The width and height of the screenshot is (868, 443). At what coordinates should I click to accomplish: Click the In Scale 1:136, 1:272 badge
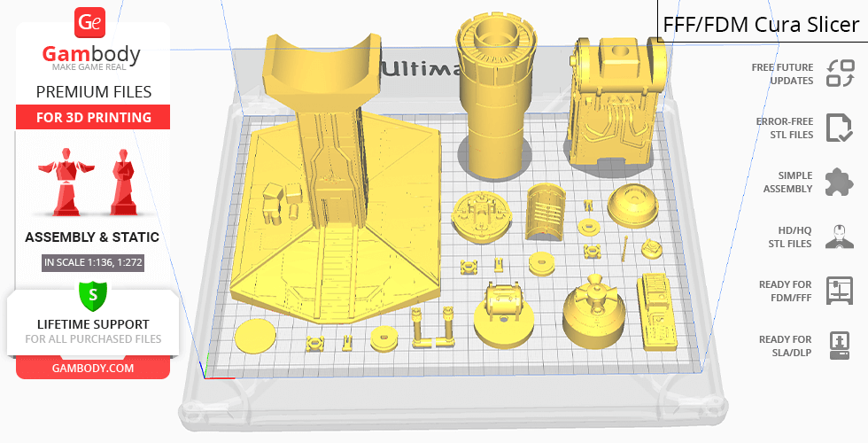[x=92, y=262]
